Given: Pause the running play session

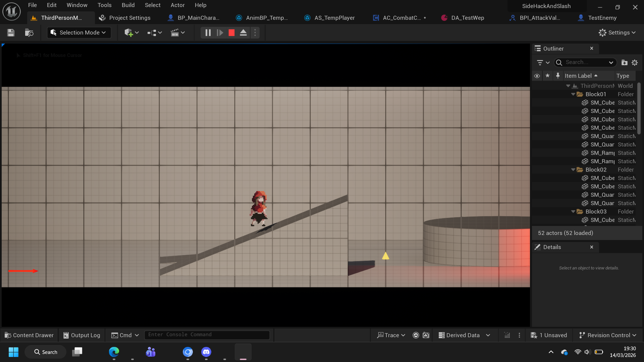Looking at the screenshot, I should 208,33.
